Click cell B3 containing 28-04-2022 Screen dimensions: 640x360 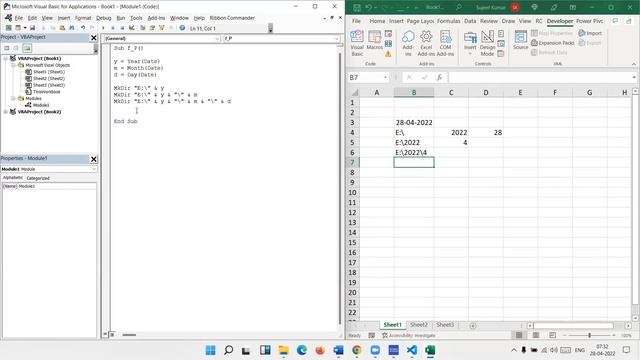click(x=414, y=122)
